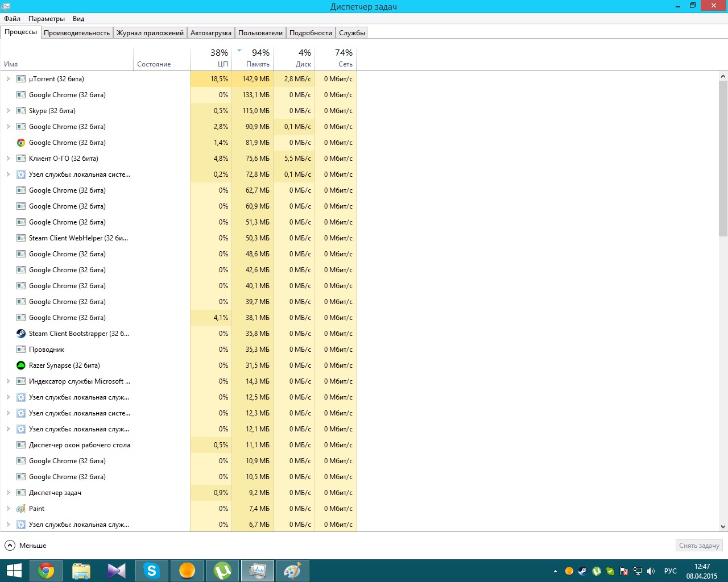Click the network icon in system tray
Image resolution: width=728 pixels, height=582 pixels.
point(638,571)
